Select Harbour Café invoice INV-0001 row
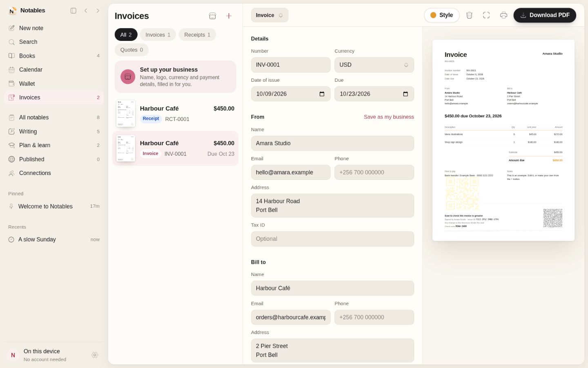Viewport: 588px width, 368px height. [175, 148]
